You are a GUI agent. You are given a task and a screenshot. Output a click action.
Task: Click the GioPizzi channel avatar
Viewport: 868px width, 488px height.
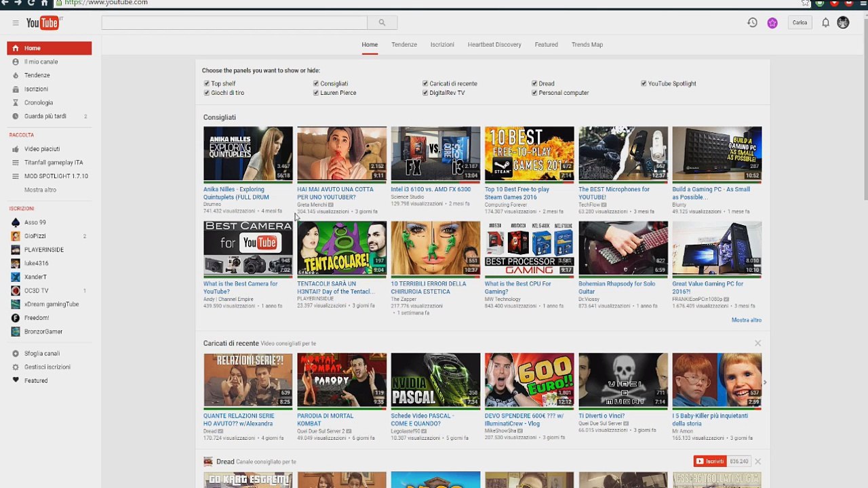point(16,236)
